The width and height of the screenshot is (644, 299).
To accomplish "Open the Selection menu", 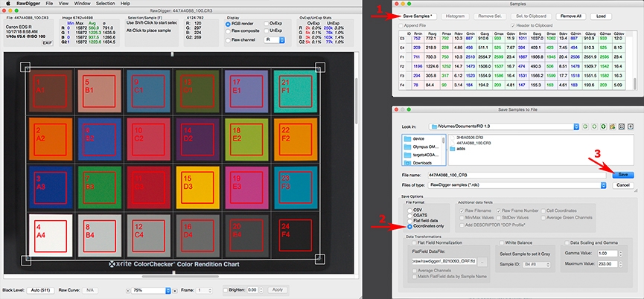I will point(106,4).
